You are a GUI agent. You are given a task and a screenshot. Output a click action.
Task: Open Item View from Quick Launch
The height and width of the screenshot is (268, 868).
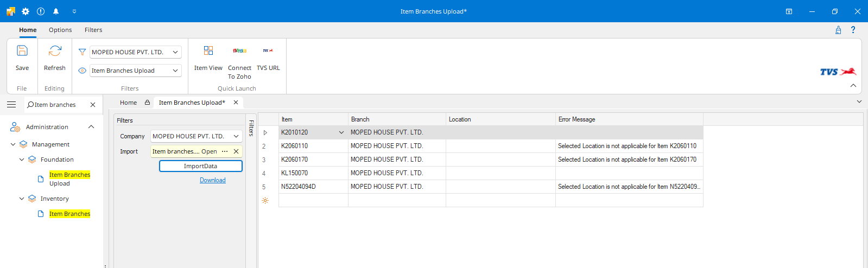(208, 51)
